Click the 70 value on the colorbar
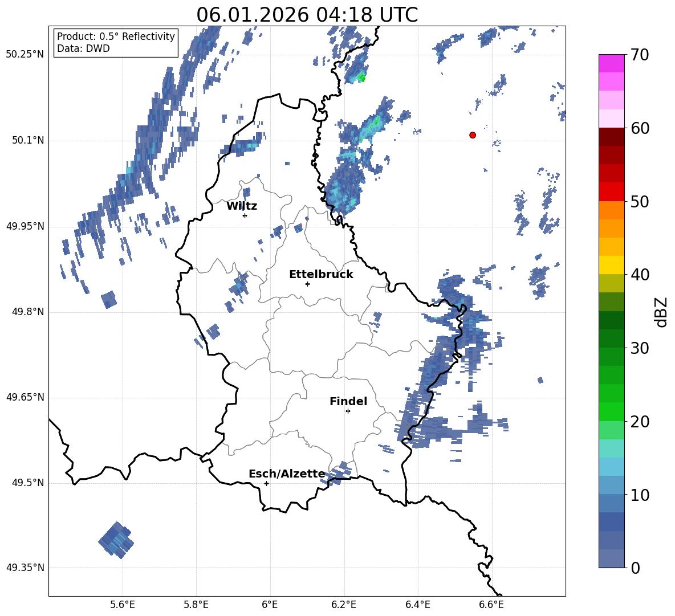The image size is (675, 616). [640, 55]
